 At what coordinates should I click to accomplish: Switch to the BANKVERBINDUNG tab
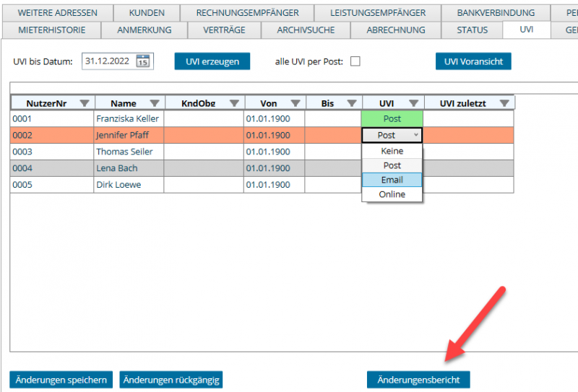496,13
